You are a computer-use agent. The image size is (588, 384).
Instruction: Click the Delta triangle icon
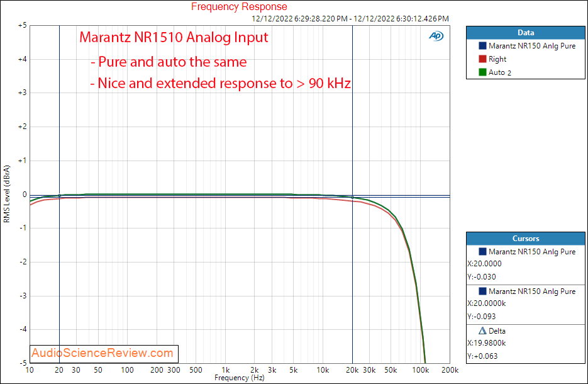(x=482, y=330)
